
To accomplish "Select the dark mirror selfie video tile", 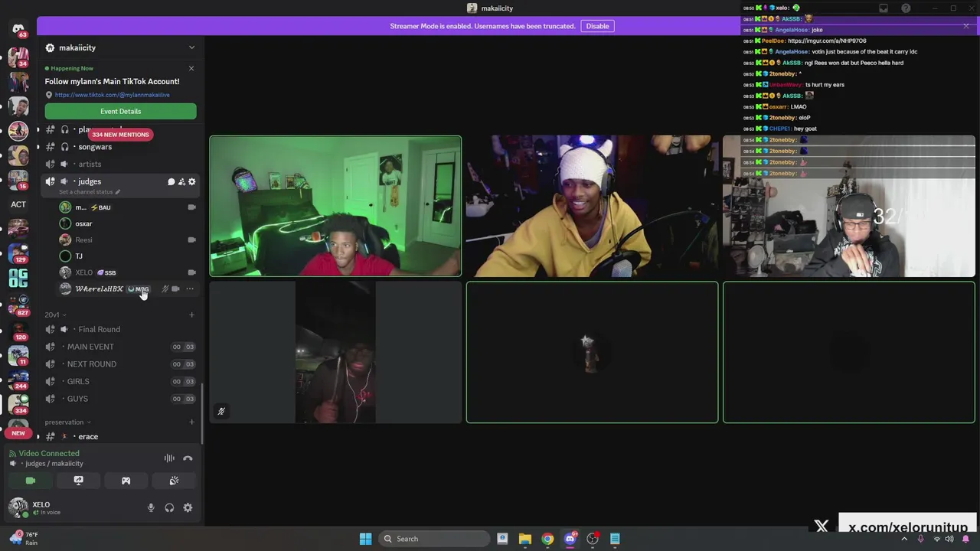I will (335, 352).
